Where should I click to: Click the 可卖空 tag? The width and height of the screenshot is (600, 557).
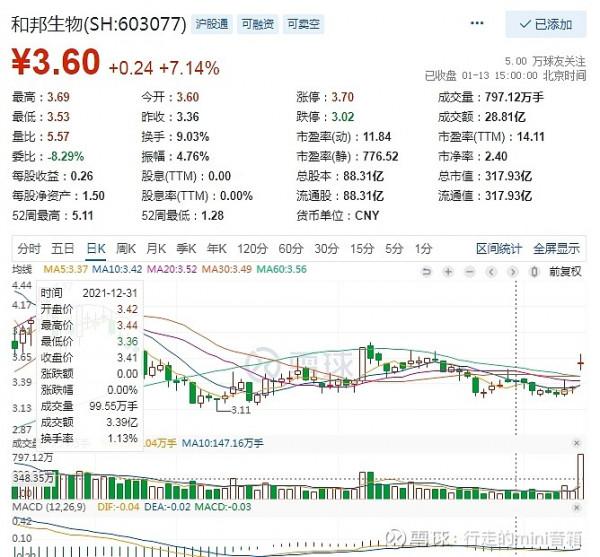click(x=301, y=23)
